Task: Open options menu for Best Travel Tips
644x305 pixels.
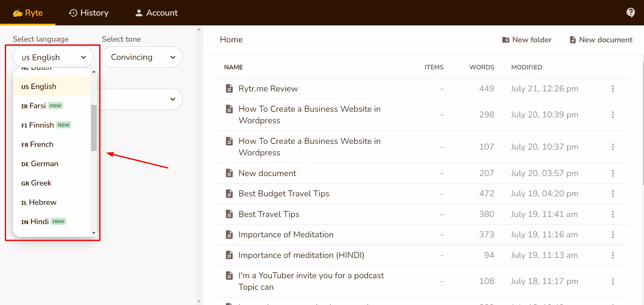Action: (x=613, y=214)
